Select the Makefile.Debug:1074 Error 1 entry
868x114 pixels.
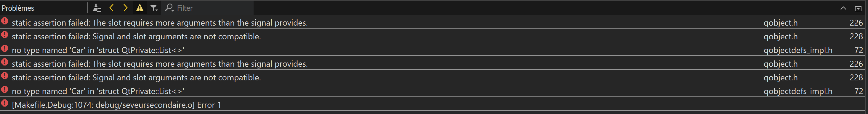(x=434, y=104)
